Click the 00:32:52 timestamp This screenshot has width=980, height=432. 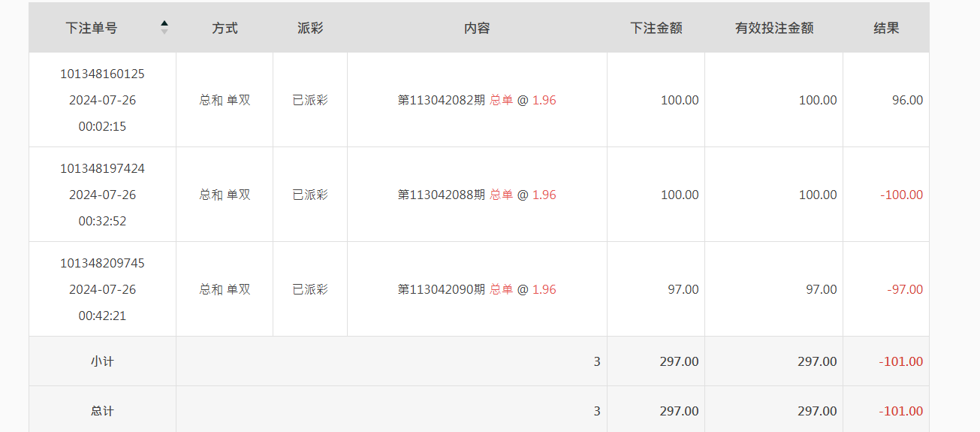[x=102, y=221]
